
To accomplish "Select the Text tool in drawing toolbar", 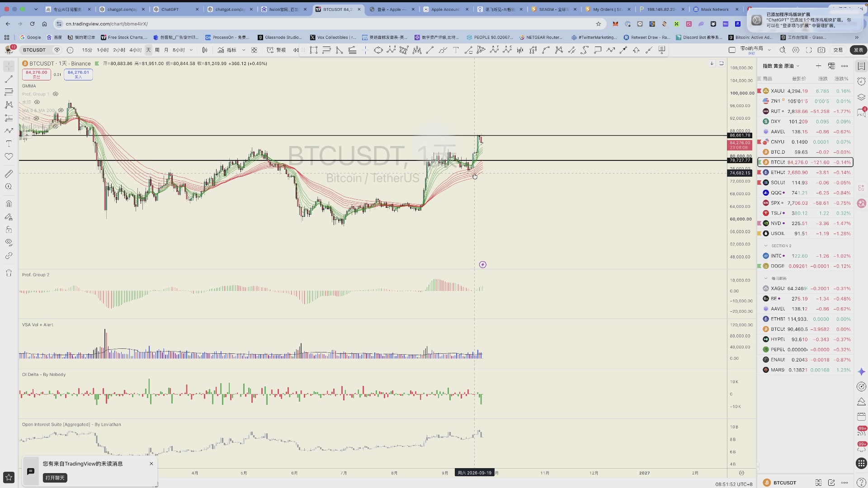I will [x=456, y=50].
